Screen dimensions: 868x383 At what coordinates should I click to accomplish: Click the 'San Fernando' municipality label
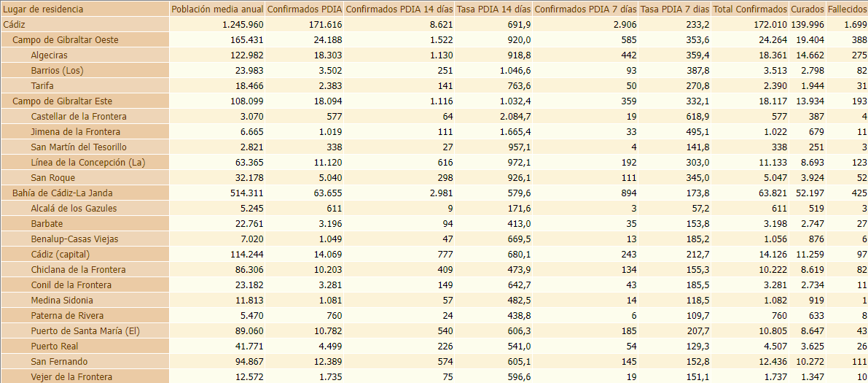[x=59, y=362]
